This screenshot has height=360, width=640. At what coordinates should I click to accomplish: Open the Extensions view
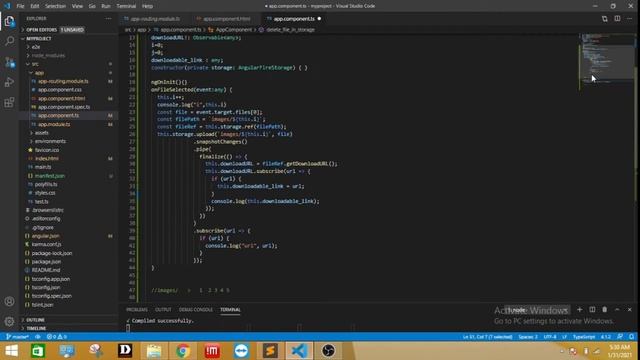tap(9, 102)
